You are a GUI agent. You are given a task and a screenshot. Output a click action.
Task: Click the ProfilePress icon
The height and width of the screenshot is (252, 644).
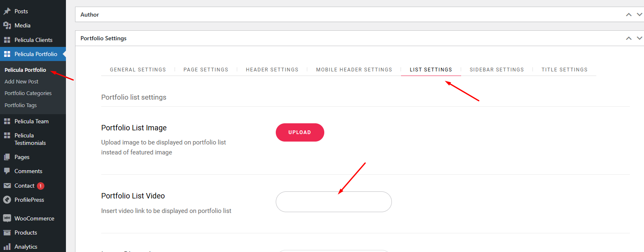pyautogui.click(x=7, y=200)
